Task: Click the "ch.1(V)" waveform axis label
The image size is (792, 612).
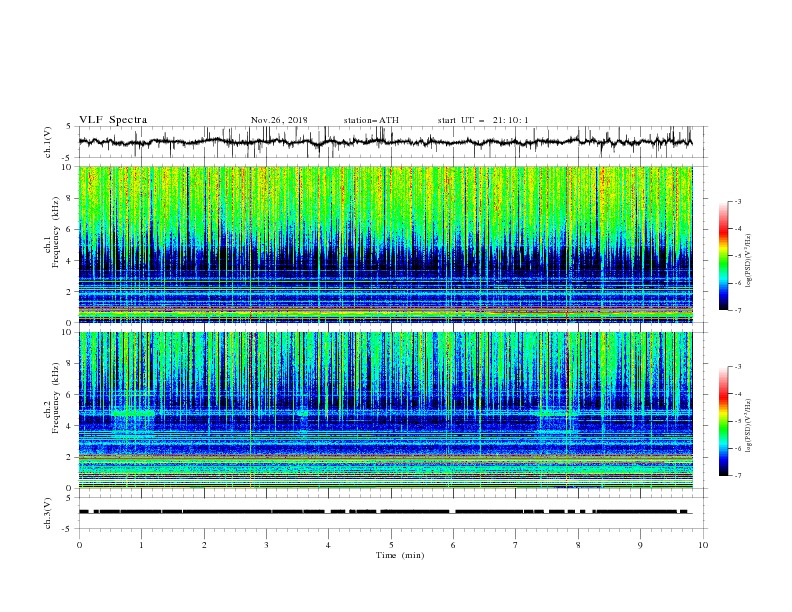Action: click(48, 142)
